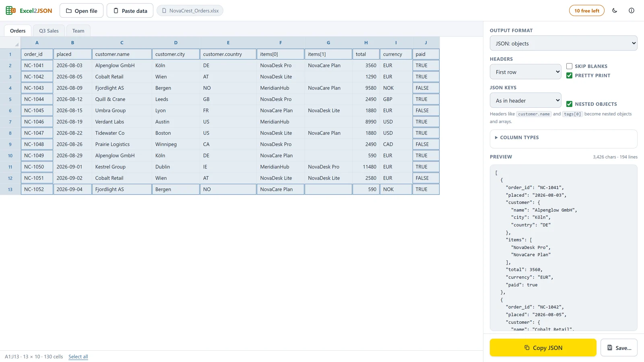
Task: Click the Verdant Labs cell
Action: tap(122, 121)
